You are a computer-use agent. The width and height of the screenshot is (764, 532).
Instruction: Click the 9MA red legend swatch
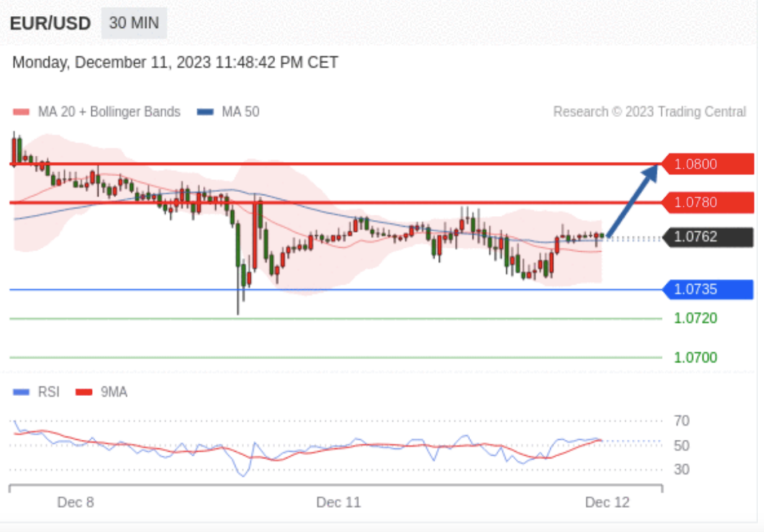coord(84,392)
